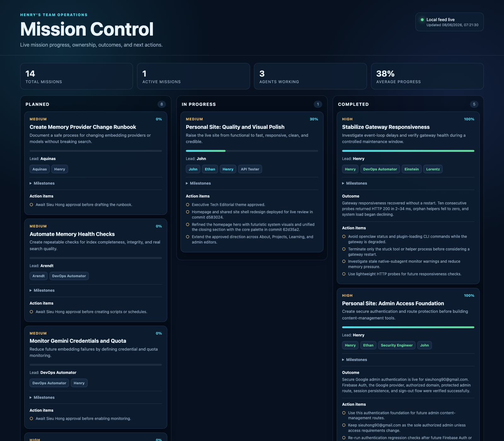Expand Milestones in Monitor Gemini Credentials card

coord(42,398)
